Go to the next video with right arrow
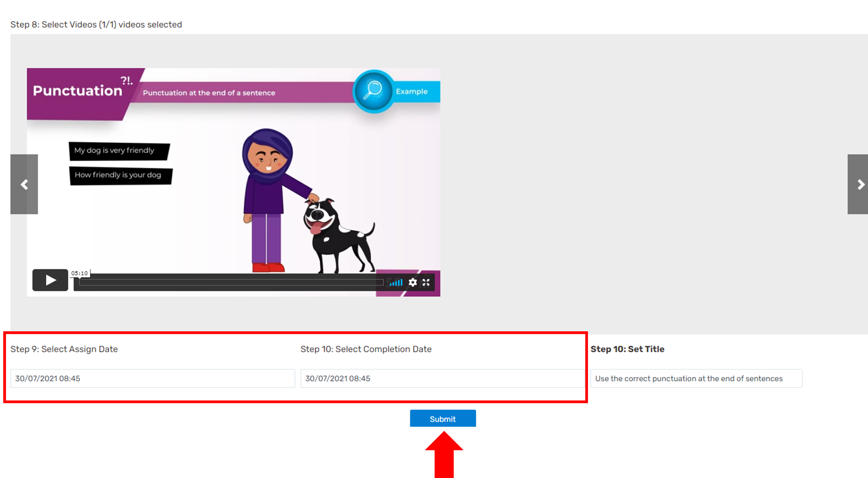 click(858, 184)
